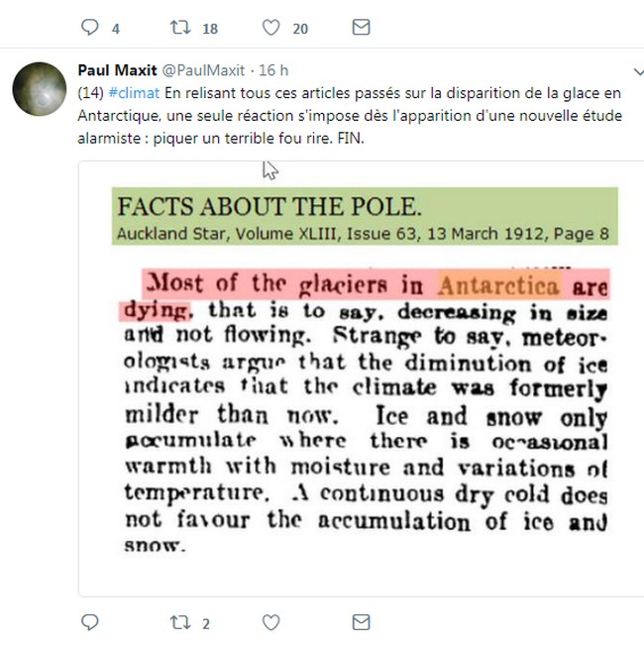Retweet the top tweet with 18 retweets

coord(180,28)
